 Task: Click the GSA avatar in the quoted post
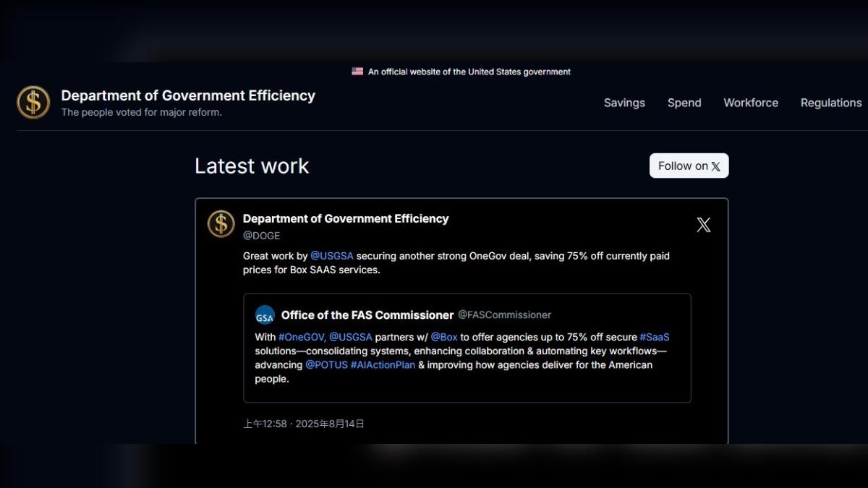[265, 315]
